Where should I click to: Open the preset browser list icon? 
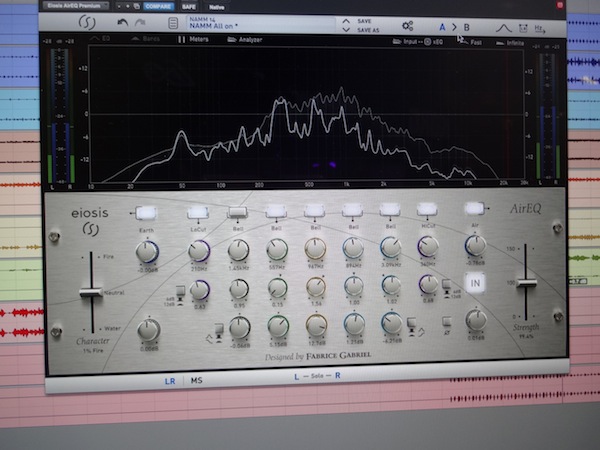click(x=173, y=23)
